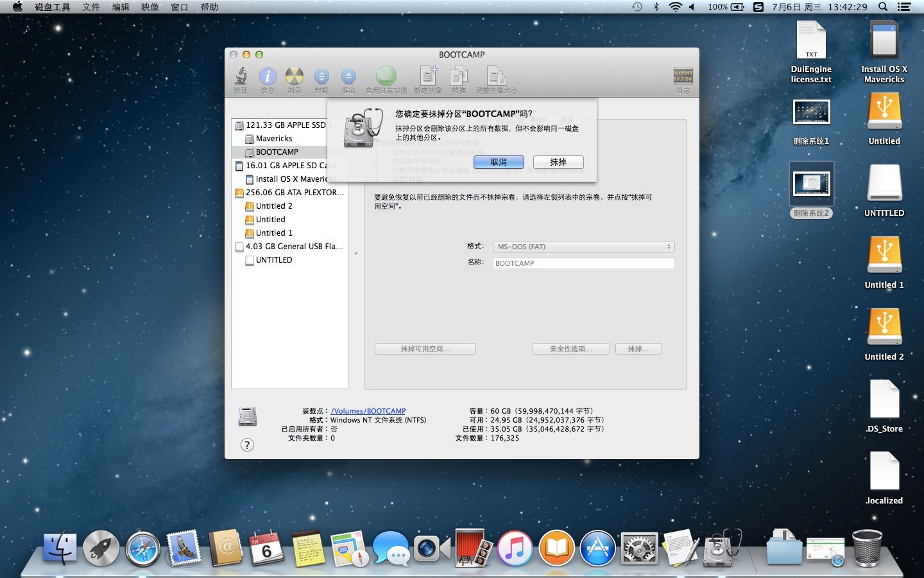Click the Eject toolbar icon

point(348,77)
